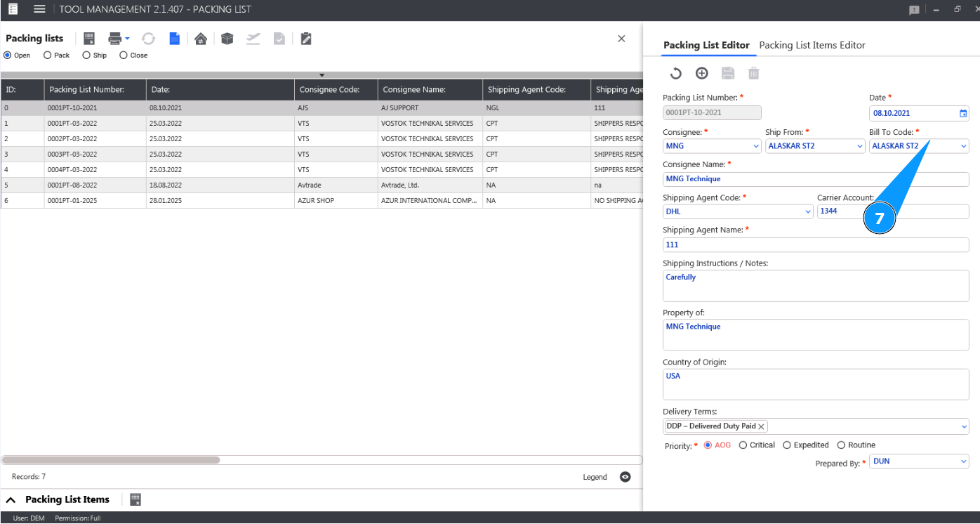Select the Pack status radio button
The height and width of the screenshot is (524, 980).
tap(48, 55)
